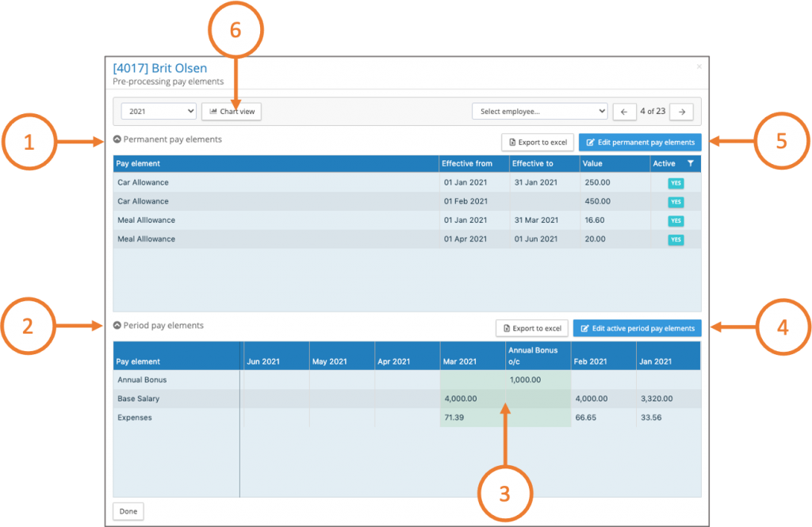Screen dimensions: 812x527
Task: Click the Done button
Action: click(x=128, y=511)
